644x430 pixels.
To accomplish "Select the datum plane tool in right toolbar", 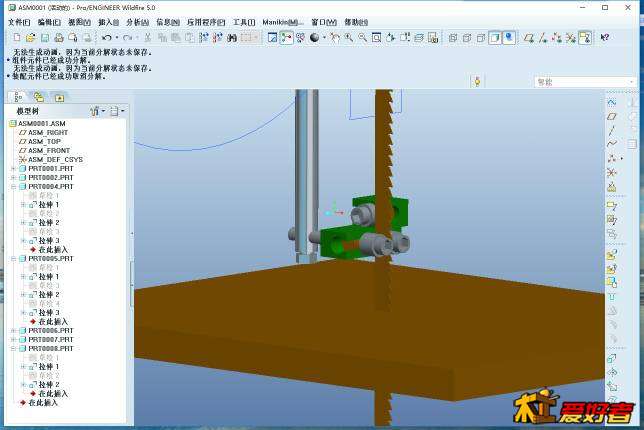I will [x=612, y=115].
